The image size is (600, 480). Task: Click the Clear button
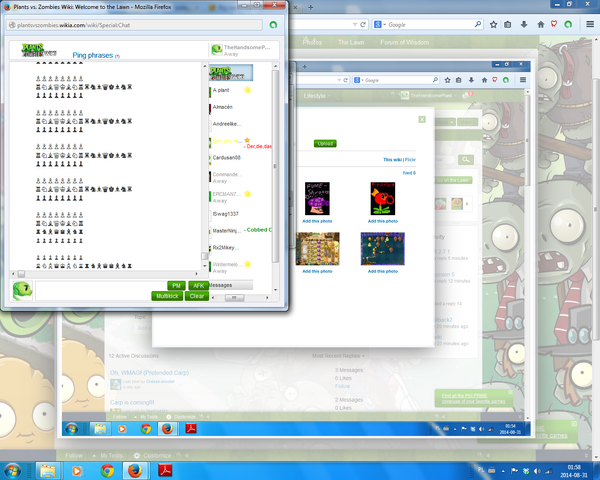pyautogui.click(x=197, y=296)
